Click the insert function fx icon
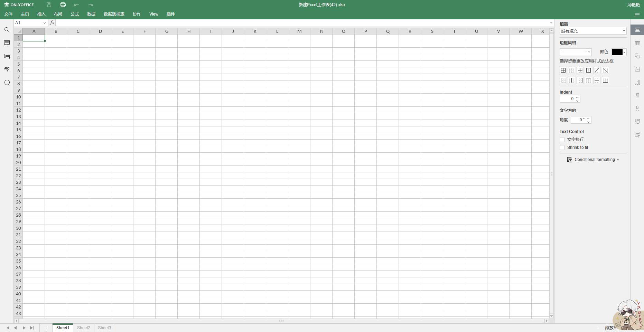The height and width of the screenshot is (332, 644). 52,23
